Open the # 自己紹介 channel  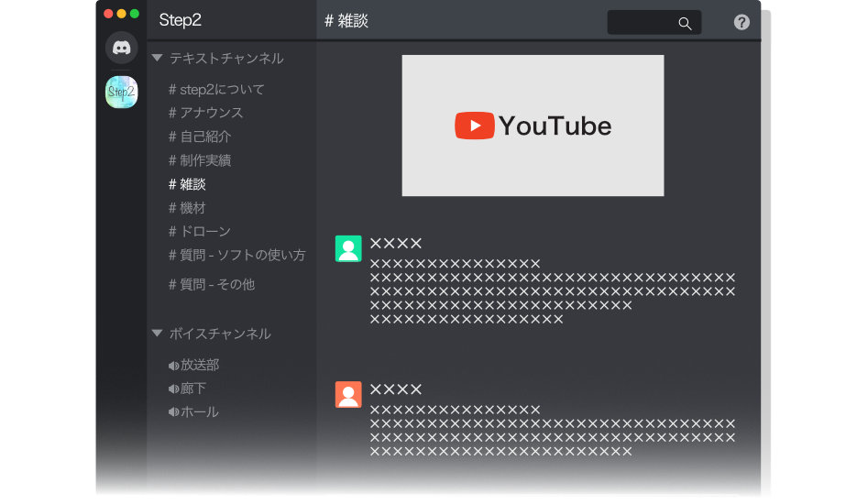point(200,137)
